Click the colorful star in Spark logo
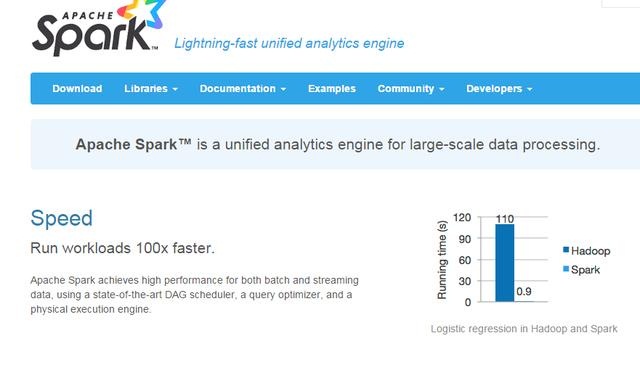 click(x=143, y=12)
